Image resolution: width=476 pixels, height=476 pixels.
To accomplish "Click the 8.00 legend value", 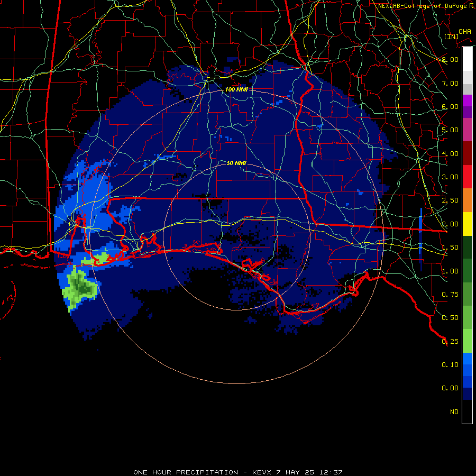I will (450, 59).
